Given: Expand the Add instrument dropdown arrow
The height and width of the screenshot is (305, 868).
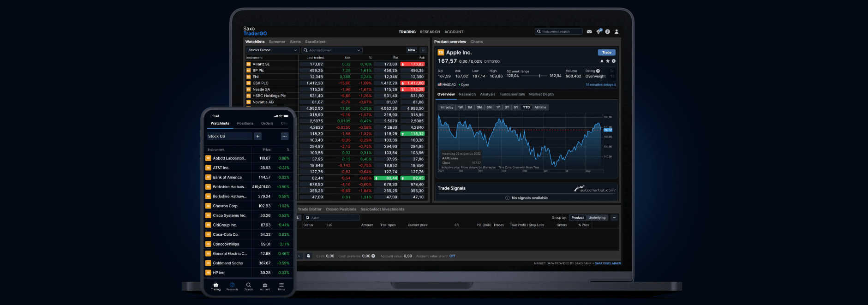Looking at the screenshot, I should click(359, 50).
